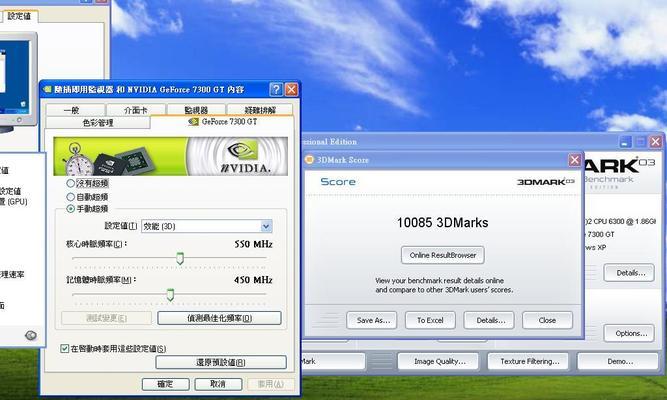Switch to the 一般 tab
The width and height of the screenshot is (667, 400).
[76, 110]
